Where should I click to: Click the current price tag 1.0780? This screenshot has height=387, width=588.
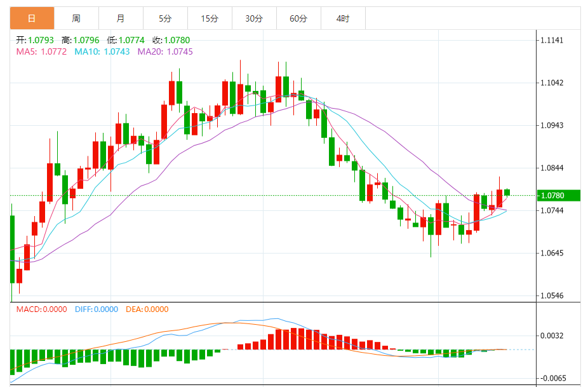(559, 196)
